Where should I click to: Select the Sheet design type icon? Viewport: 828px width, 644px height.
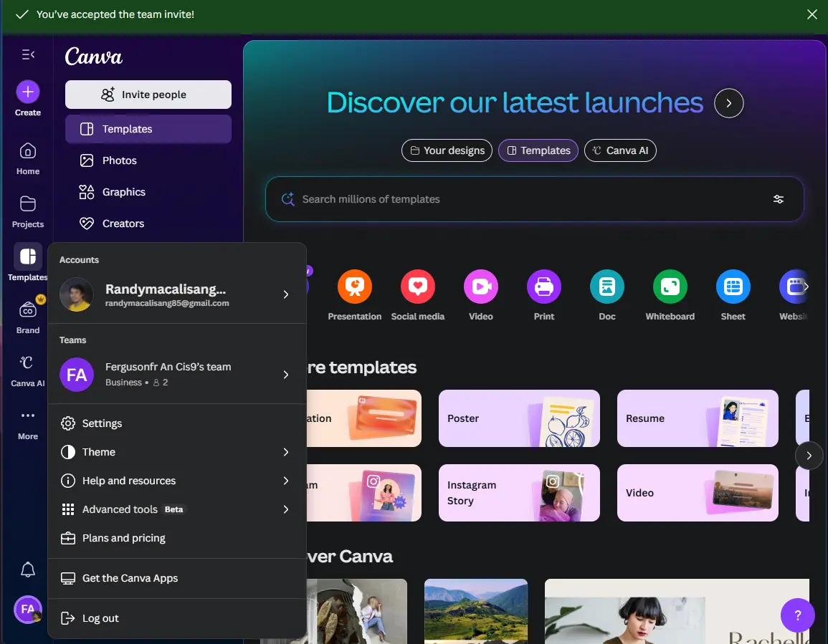(x=733, y=287)
